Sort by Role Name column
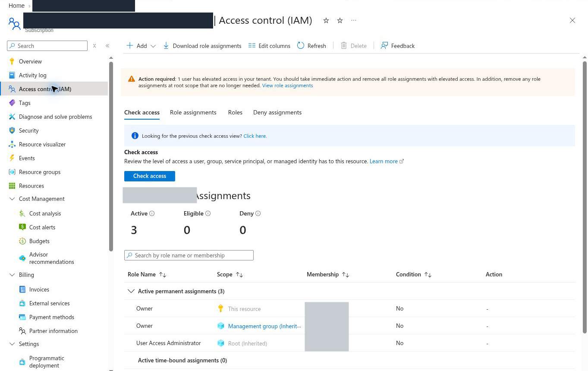 (147, 275)
